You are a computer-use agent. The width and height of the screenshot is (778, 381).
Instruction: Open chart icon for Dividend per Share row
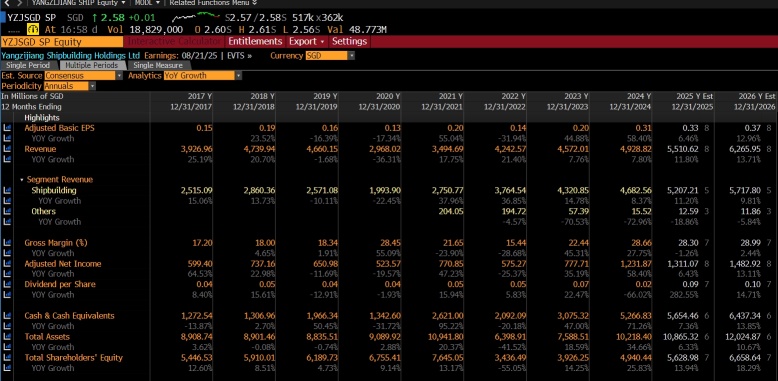pos(7,284)
